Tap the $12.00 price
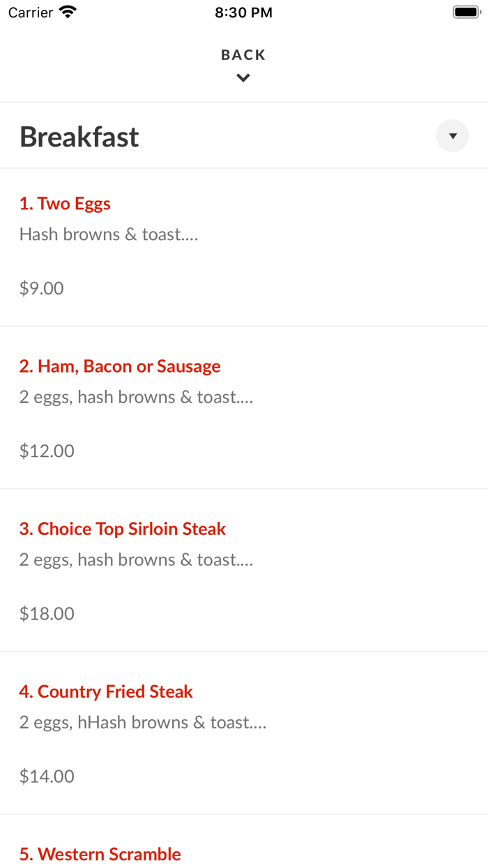This screenshot has width=488, height=868. (47, 451)
